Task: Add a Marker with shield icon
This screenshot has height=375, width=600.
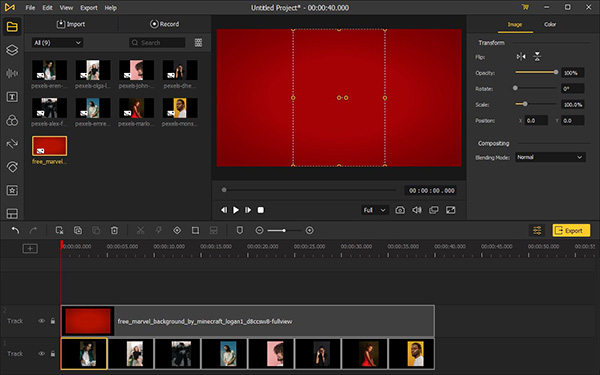Action: pyautogui.click(x=240, y=230)
